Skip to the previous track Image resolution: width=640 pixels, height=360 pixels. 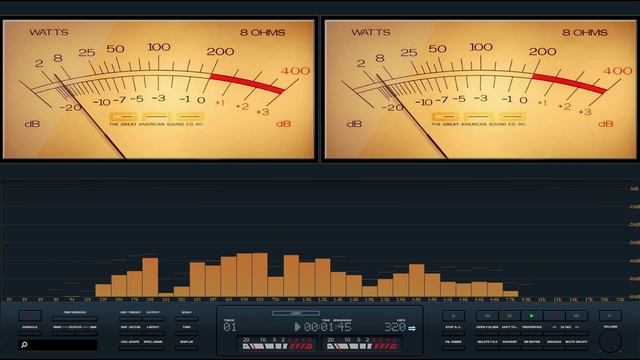click(x=487, y=316)
